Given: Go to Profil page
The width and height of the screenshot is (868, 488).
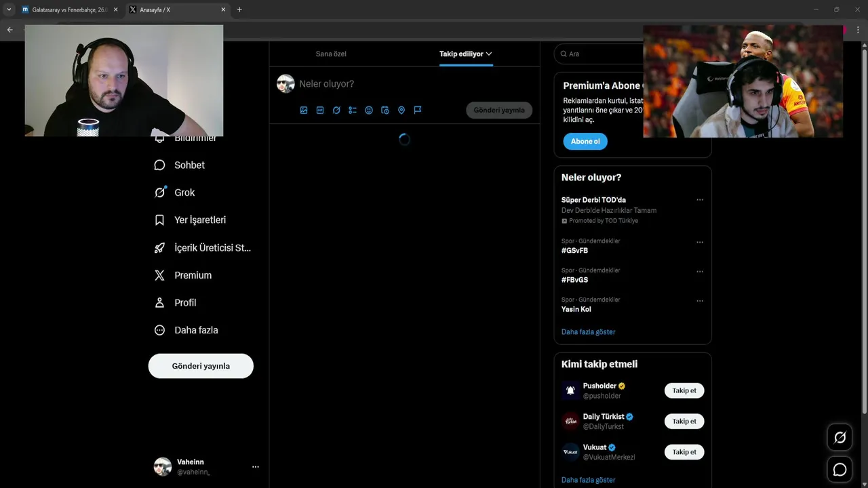Looking at the screenshot, I should 175,302.
